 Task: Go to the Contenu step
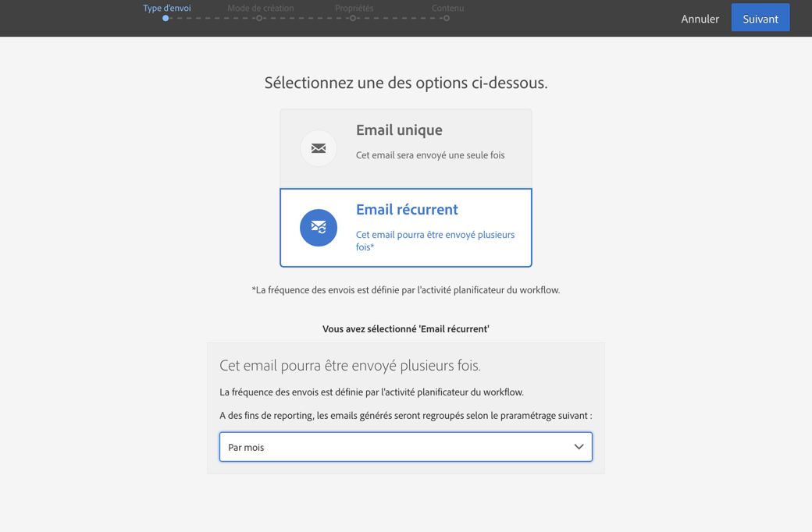(448, 9)
